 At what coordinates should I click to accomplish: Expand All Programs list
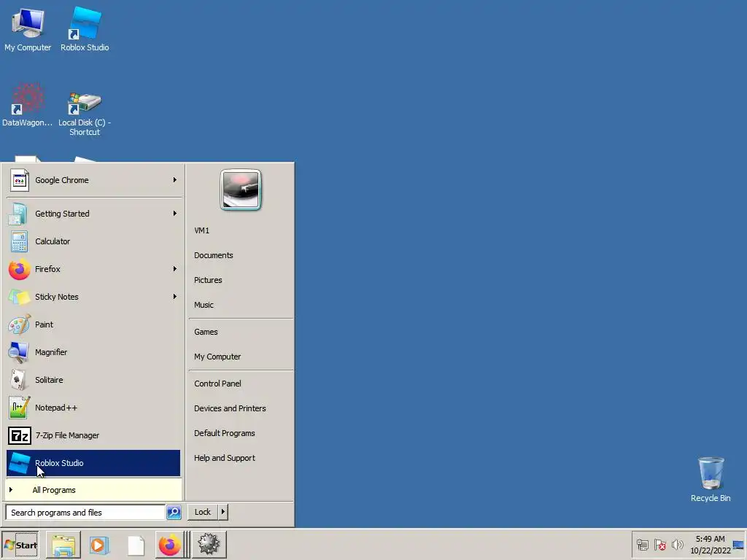pos(93,490)
